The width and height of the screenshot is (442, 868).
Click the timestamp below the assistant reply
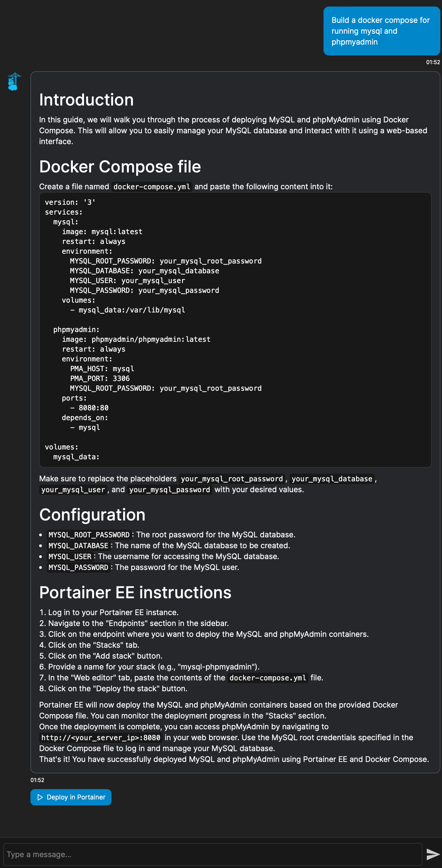point(38,780)
